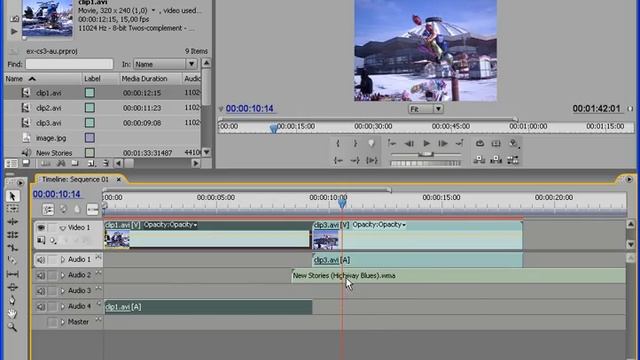
Task: Expand the Audio 4 track
Action: click(63, 307)
